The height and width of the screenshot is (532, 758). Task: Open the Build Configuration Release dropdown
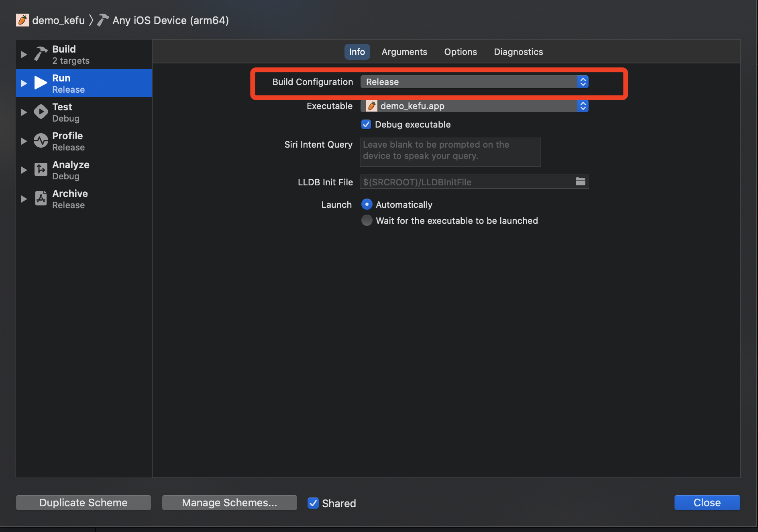coord(474,82)
